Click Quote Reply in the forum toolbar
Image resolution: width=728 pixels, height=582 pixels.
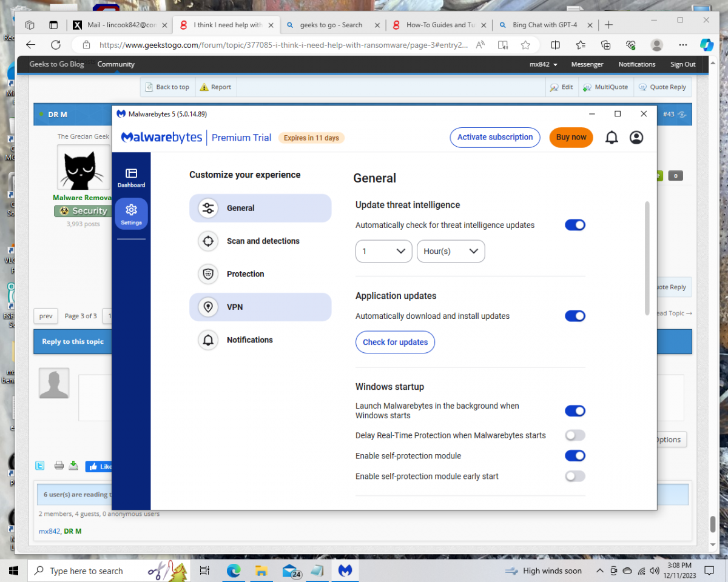(x=662, y=87)
